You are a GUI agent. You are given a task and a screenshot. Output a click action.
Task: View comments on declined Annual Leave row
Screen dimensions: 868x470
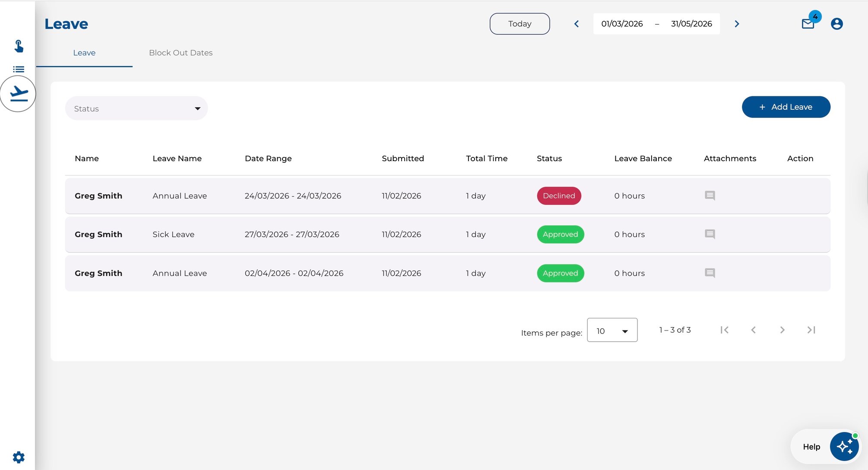[x=710, y=196]
